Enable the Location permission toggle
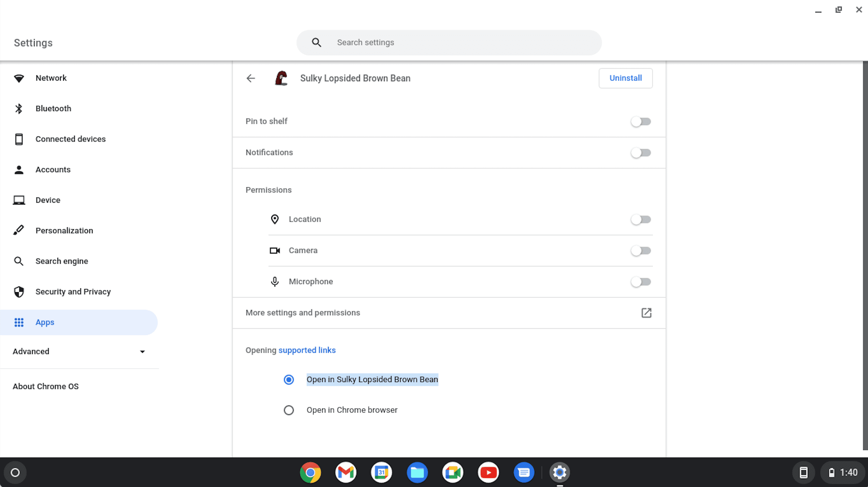This screenshot has height=487, width=868. tap(641, 219)
